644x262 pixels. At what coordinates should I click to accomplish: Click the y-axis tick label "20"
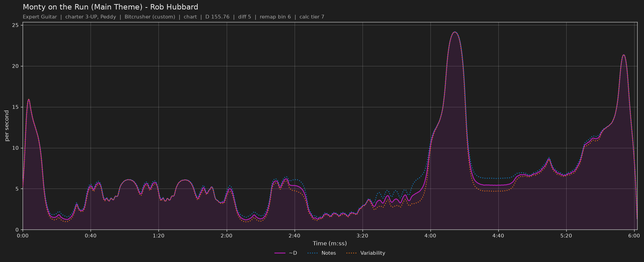pyautogui.click(x=16, y=66)
